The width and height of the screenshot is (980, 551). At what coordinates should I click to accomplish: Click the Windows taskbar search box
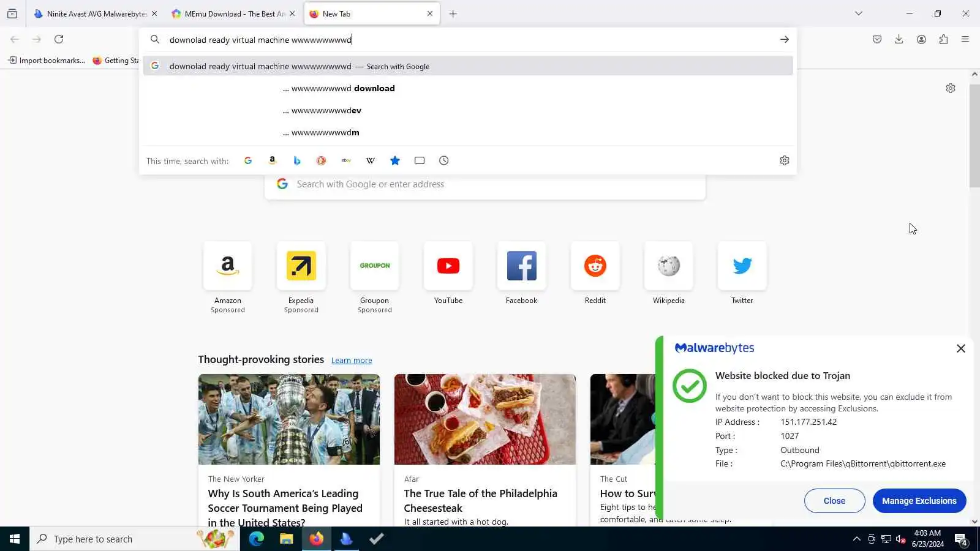tap(135, 539)
